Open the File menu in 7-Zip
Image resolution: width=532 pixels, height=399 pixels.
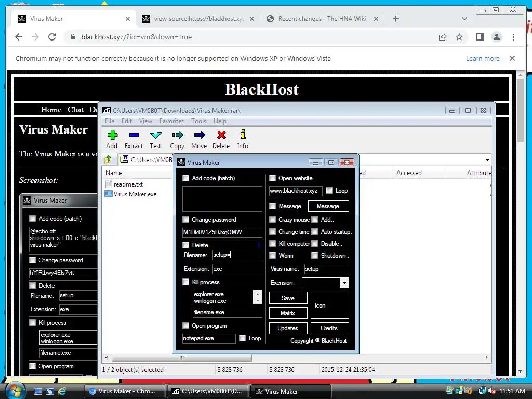(110, 121)
